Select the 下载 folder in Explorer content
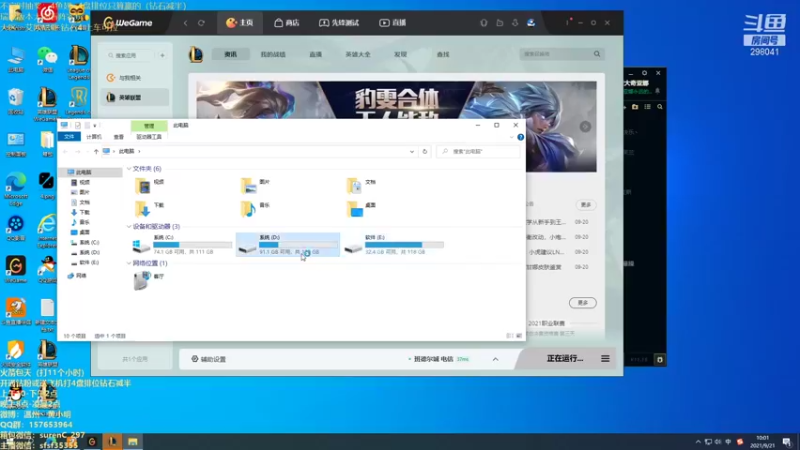 click(149, 209)
